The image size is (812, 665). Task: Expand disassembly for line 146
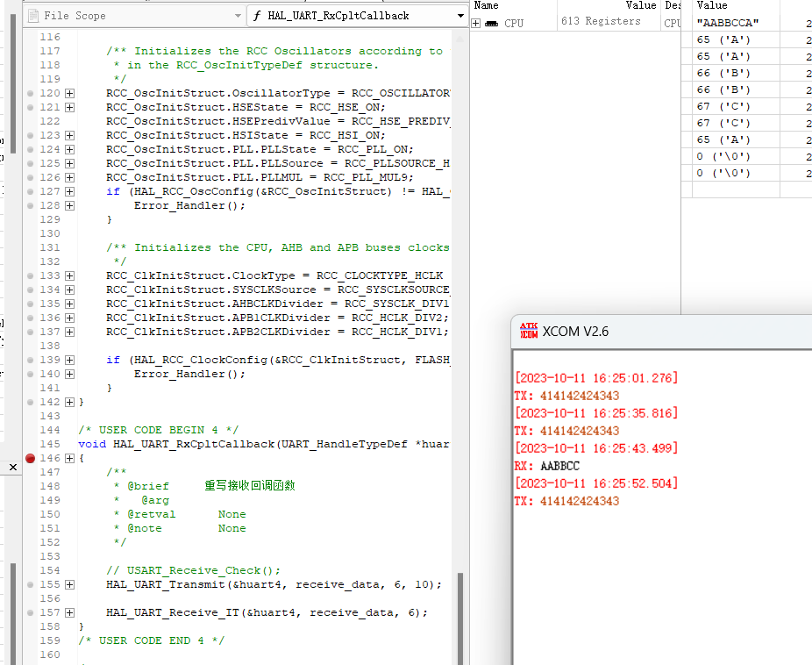69,458
